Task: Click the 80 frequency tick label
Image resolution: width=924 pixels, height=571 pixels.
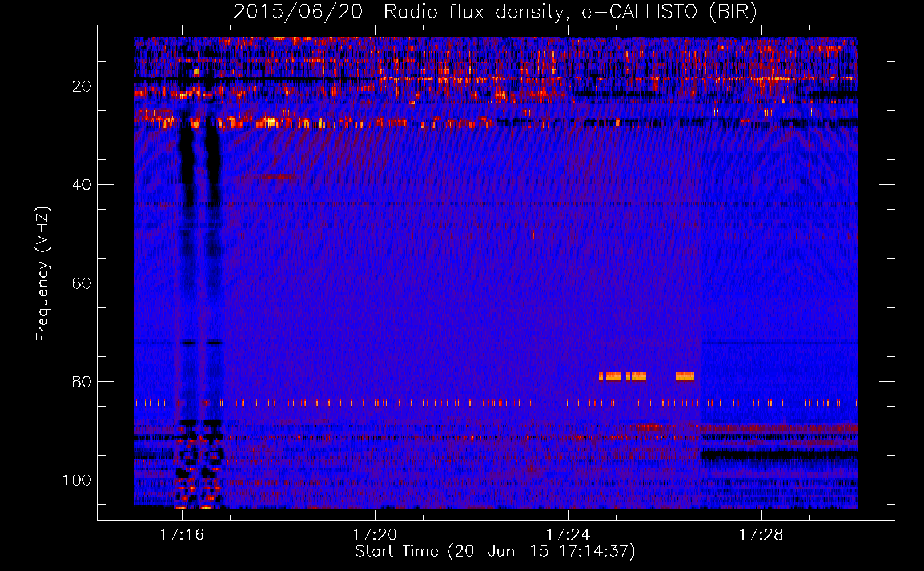Action: 82,381
